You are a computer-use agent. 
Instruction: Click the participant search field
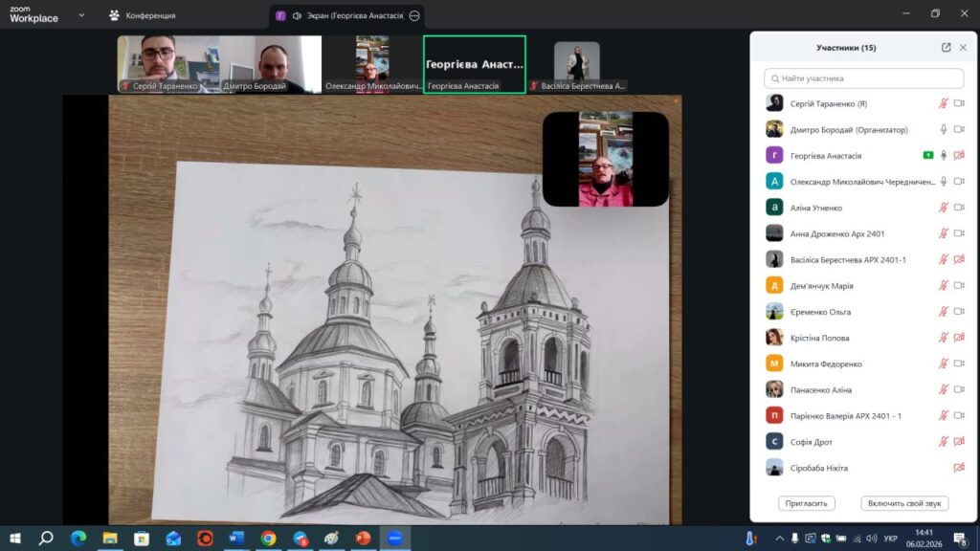[863, 78]
